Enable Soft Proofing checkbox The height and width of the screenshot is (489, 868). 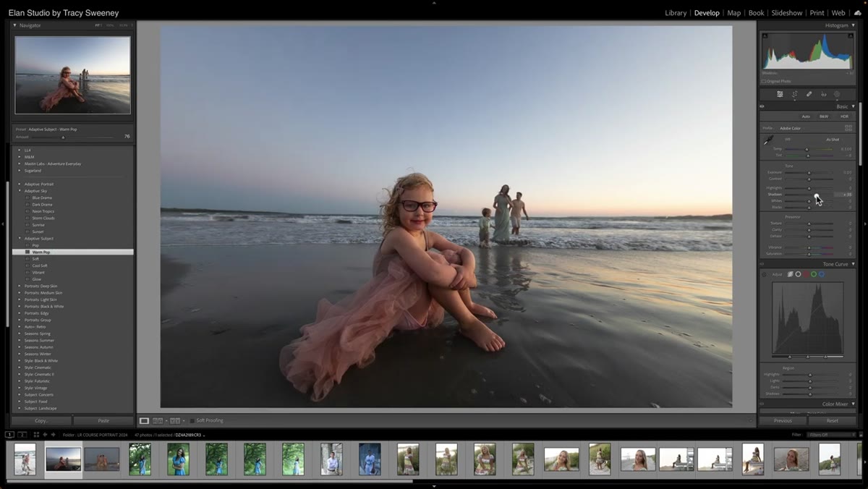[192, 420]
